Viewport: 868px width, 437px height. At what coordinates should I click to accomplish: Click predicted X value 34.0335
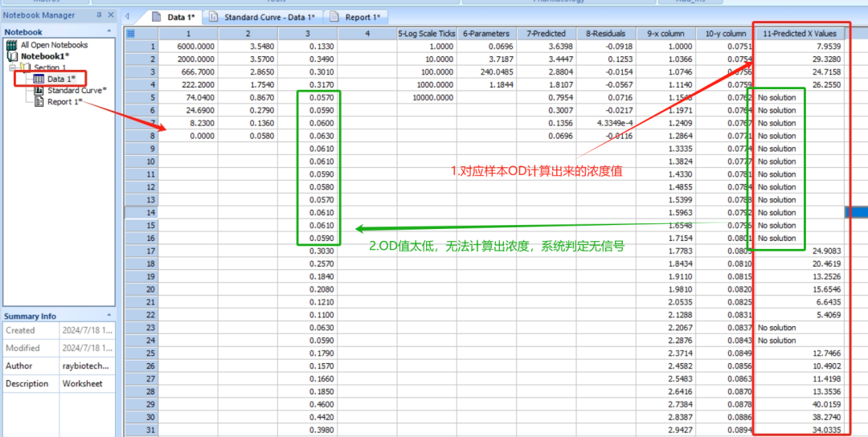pos(800,430)
